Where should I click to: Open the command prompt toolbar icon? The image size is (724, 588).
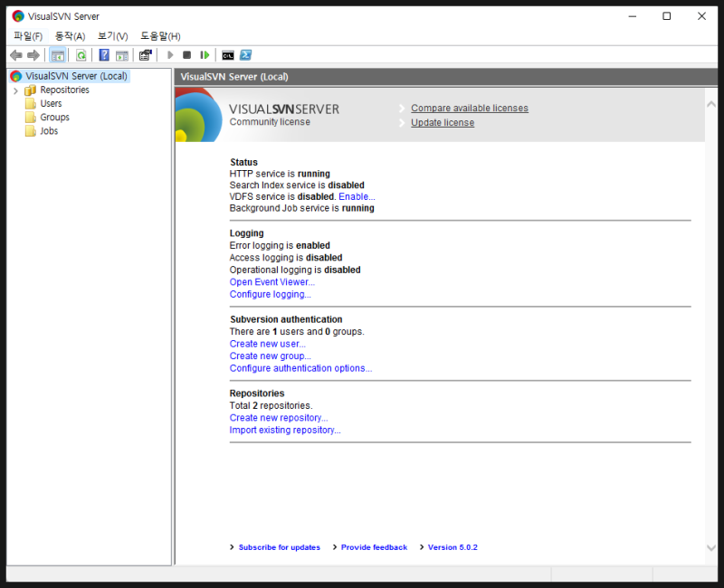(228, 55)
